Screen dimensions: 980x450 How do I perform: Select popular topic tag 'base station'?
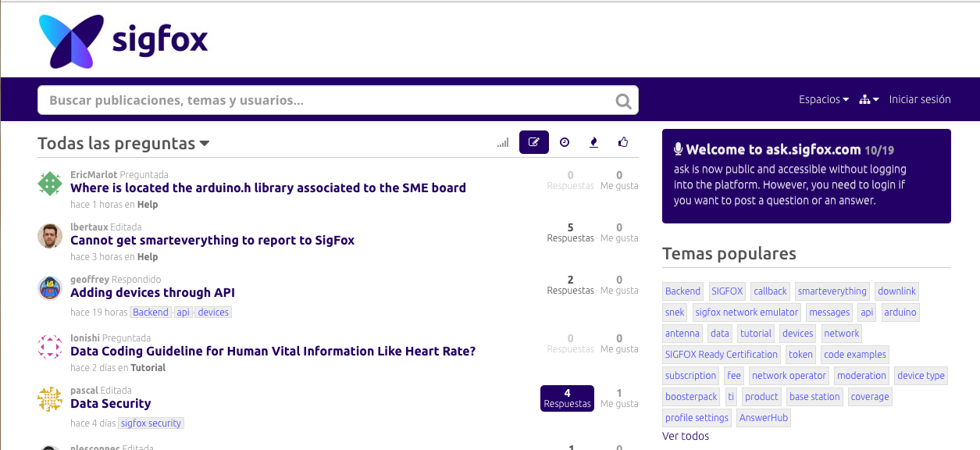(814, 397)
